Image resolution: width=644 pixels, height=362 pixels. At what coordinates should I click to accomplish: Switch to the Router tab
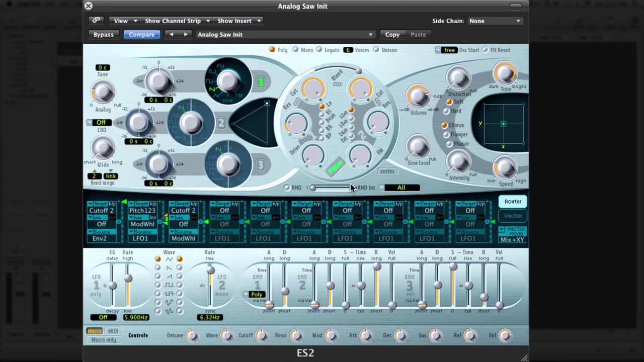click(x=513, y=201)
